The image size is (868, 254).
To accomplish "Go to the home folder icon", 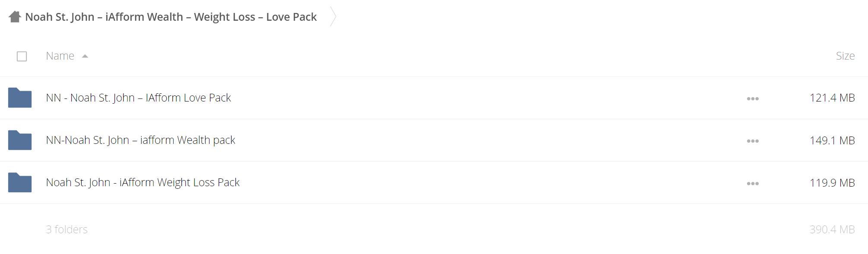I will (x=15, y=17).
